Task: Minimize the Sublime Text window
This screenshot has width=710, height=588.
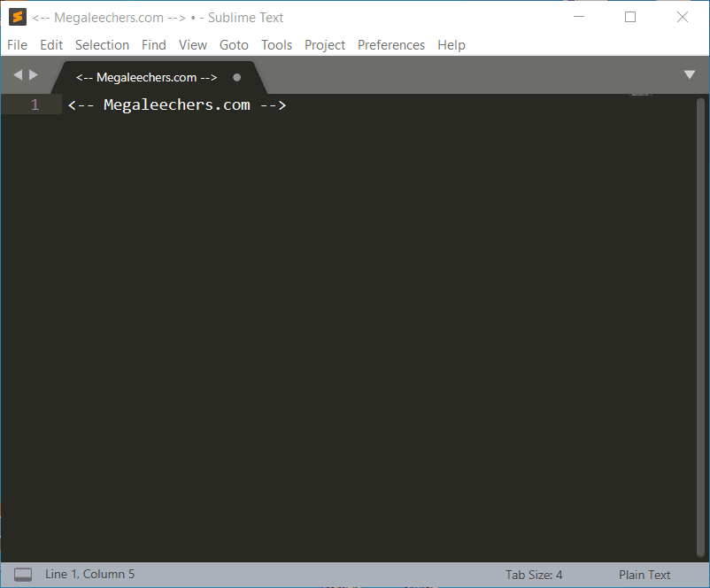Action: coord(579,17)
